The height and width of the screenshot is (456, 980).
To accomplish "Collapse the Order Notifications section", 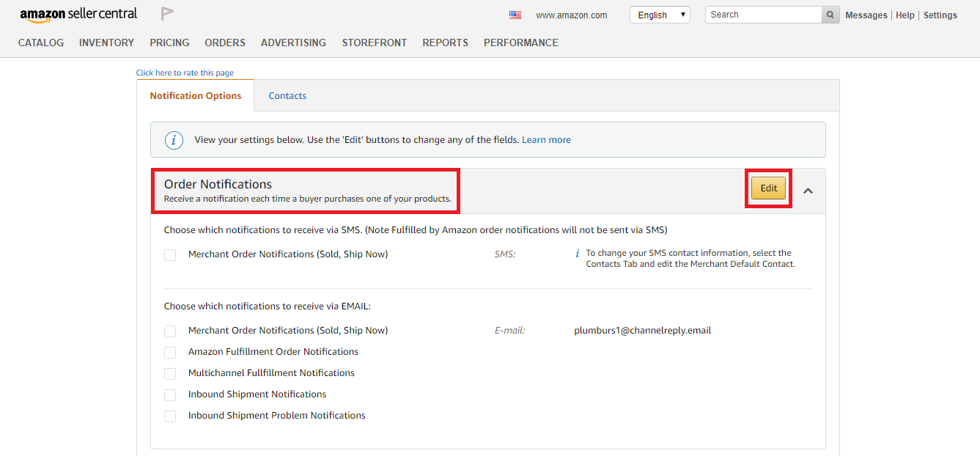I will click(x=808, y=191).
